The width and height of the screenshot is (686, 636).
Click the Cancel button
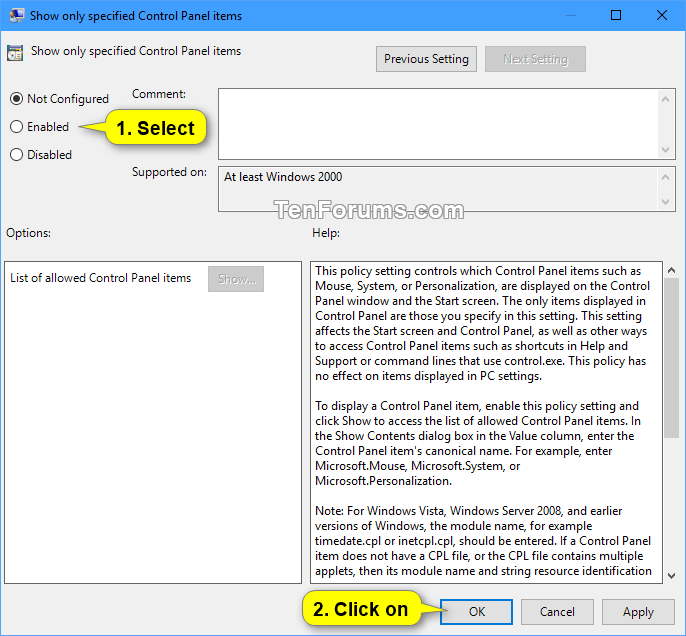pyautogui.click(x=557, y=612)
